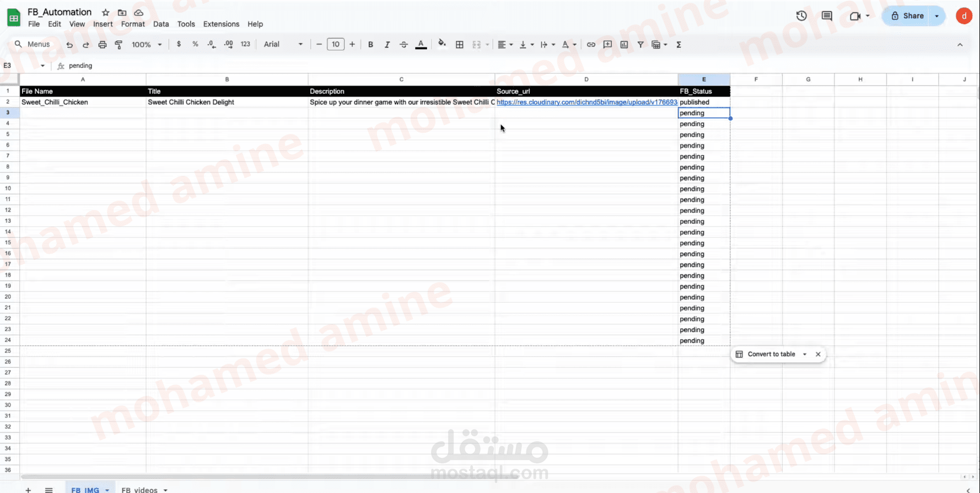Open the comments panel icon
980x493 pixels.
coord(827,16)
